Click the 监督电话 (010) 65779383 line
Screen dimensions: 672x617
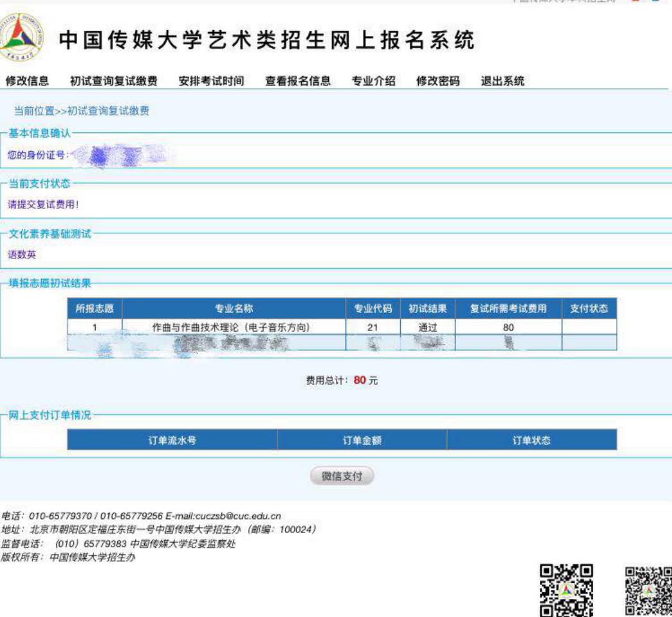pyautogui.click(x=118, y=544)
